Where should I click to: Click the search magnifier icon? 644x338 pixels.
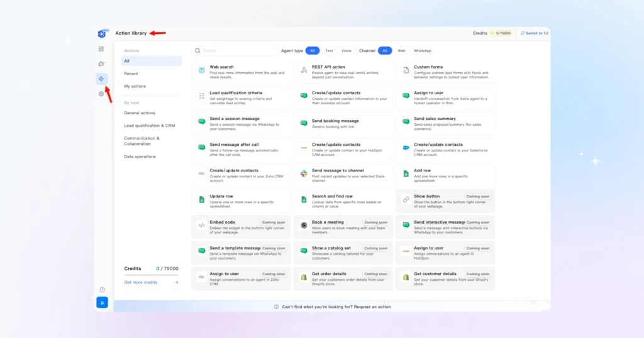tap(197, 51)
